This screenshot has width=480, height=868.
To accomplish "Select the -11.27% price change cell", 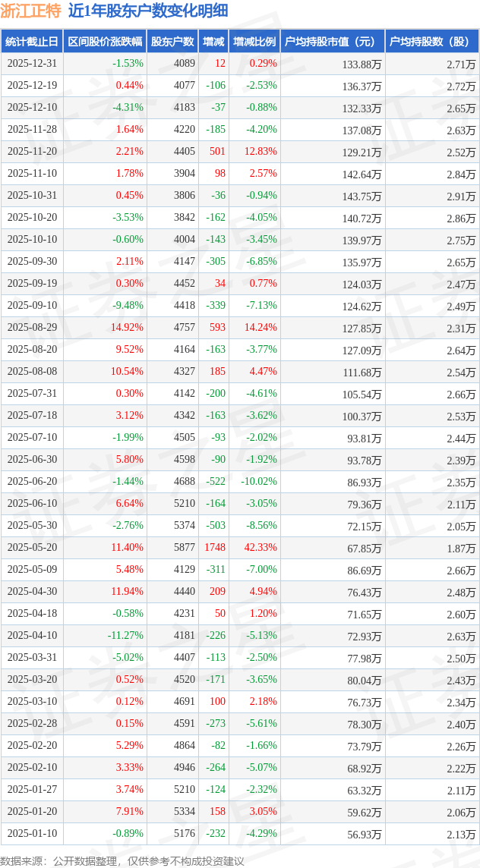I will (x=125, y=636).
